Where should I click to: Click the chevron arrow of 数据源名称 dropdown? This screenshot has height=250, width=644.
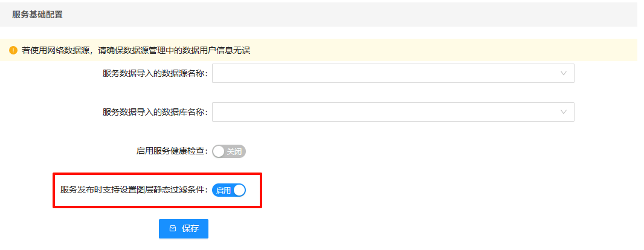(x=563, y=73)
